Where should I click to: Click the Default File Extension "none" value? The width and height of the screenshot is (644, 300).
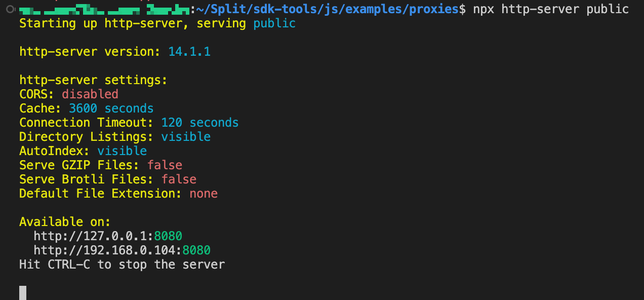pos(204,194)
